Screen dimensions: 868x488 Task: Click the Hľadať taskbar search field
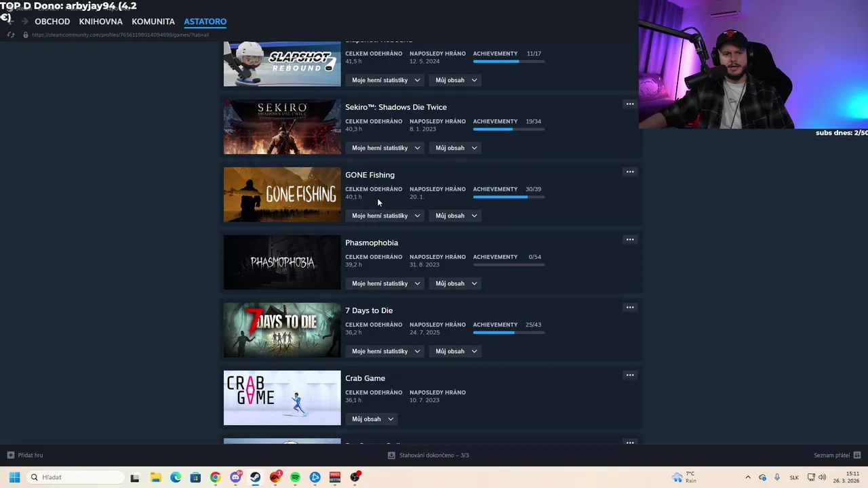point(75,477)
